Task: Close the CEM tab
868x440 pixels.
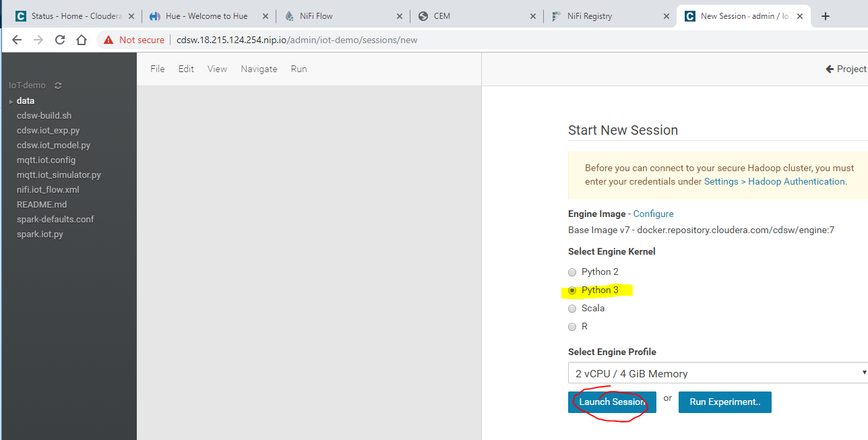Action: (533, 16)
